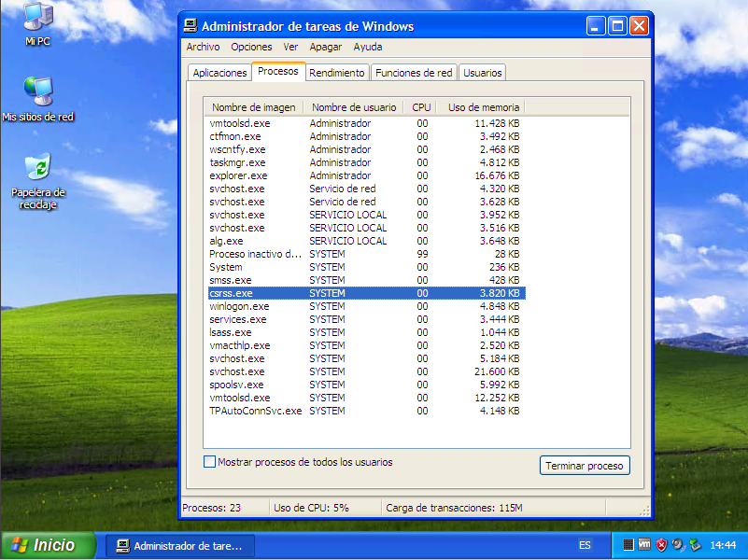Select the svchost.exe process using 21.600 KB
The image size is (748, 560).
pos(366,371)
